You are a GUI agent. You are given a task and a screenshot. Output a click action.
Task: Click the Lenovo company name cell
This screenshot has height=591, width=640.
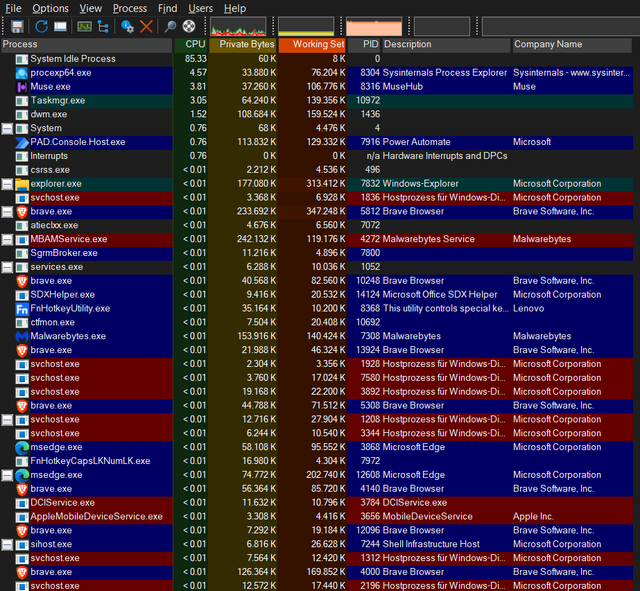point(529,309)
